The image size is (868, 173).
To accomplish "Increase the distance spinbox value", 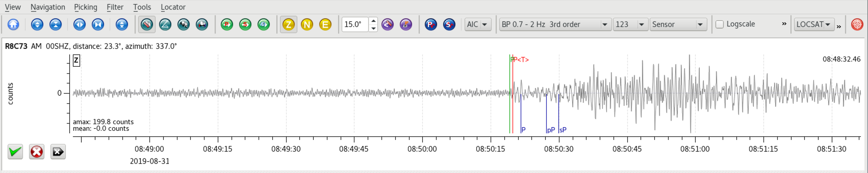I will [373, 21].
